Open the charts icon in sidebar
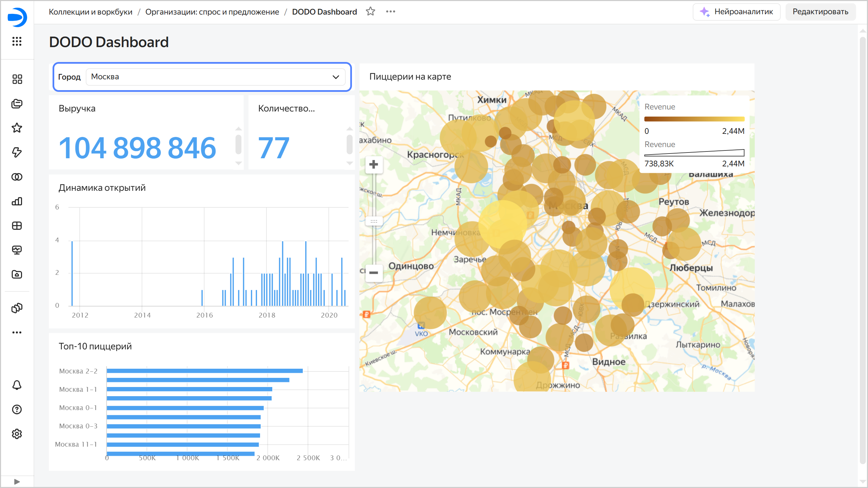Screen dimensions: 868x488 point(17,201)
